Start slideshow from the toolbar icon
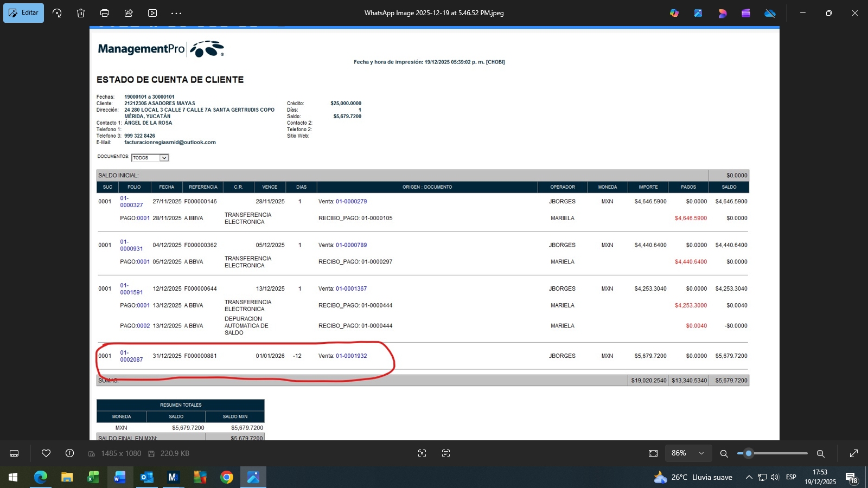868x488 pixels. [x=152, y=13]
